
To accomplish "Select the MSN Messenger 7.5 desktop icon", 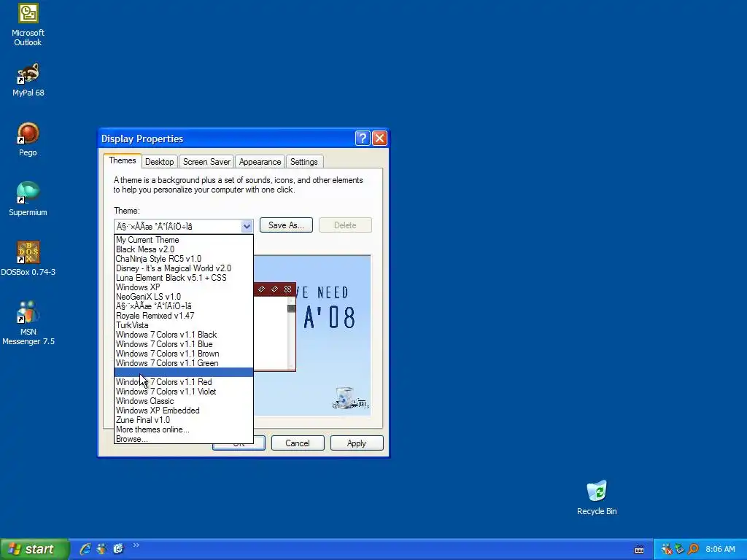I will [28, 323].
